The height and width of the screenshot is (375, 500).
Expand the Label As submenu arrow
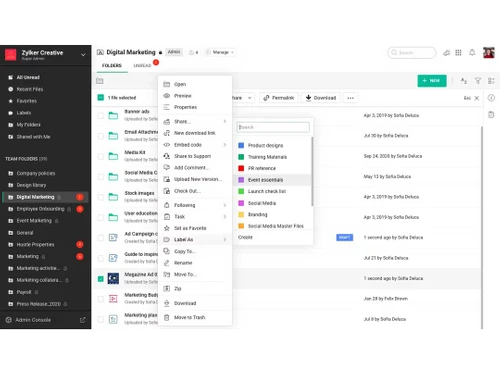point(225,240)
